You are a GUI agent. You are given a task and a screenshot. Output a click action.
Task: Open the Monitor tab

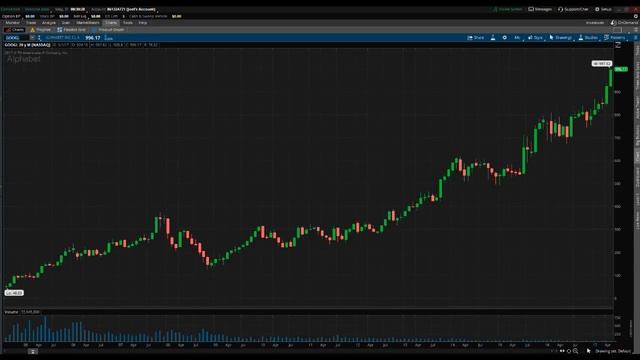(12, 23)
